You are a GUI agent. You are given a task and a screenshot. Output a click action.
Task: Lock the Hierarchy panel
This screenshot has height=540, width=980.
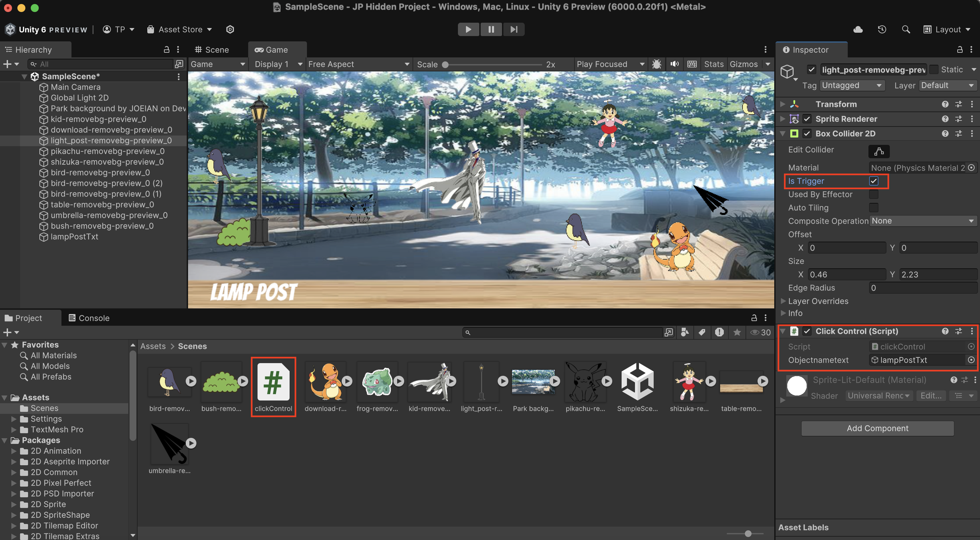click(x=166, y=49)
